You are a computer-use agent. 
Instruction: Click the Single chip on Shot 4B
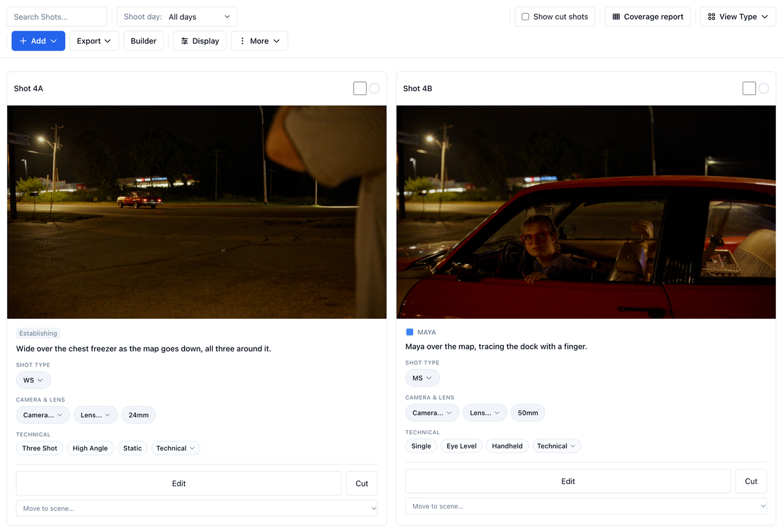point(421,446)
